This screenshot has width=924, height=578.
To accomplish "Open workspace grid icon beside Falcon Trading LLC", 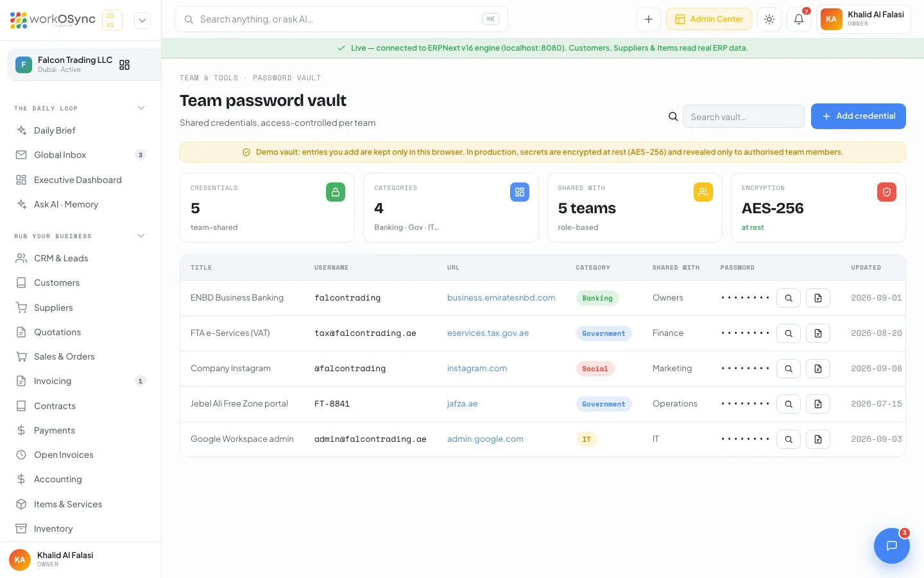I will (x=124, y=65).
